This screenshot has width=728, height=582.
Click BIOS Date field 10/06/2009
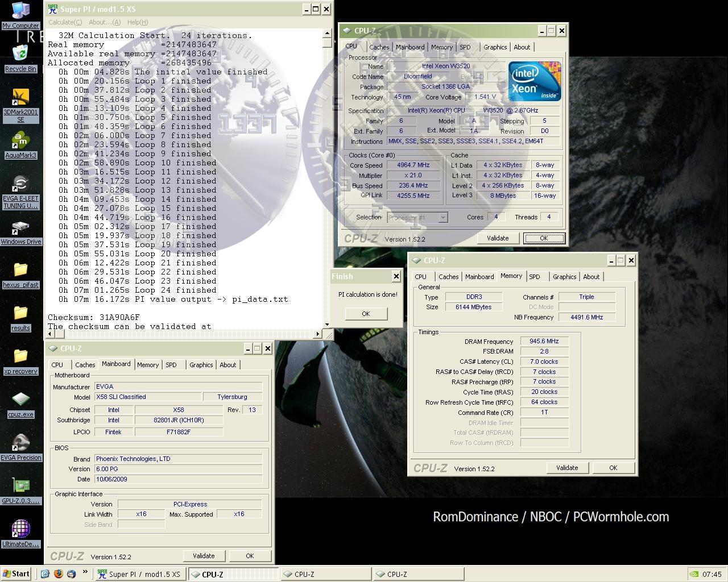click(178, 479)
